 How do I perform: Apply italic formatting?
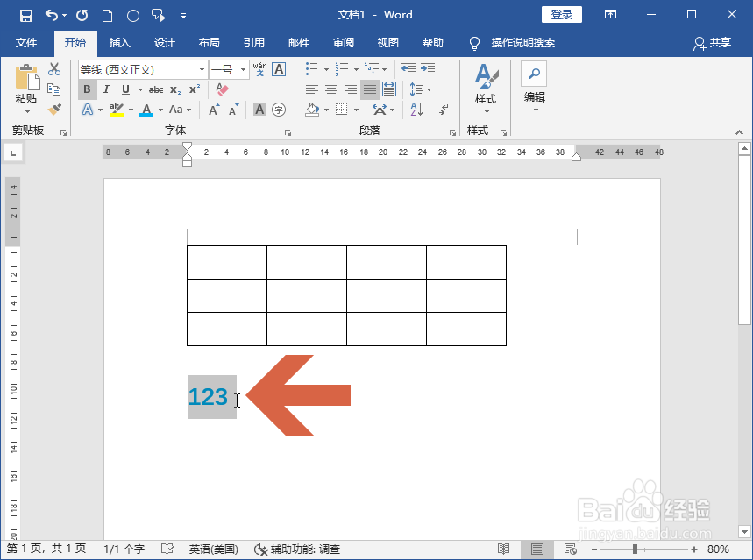tap(107, 89)
